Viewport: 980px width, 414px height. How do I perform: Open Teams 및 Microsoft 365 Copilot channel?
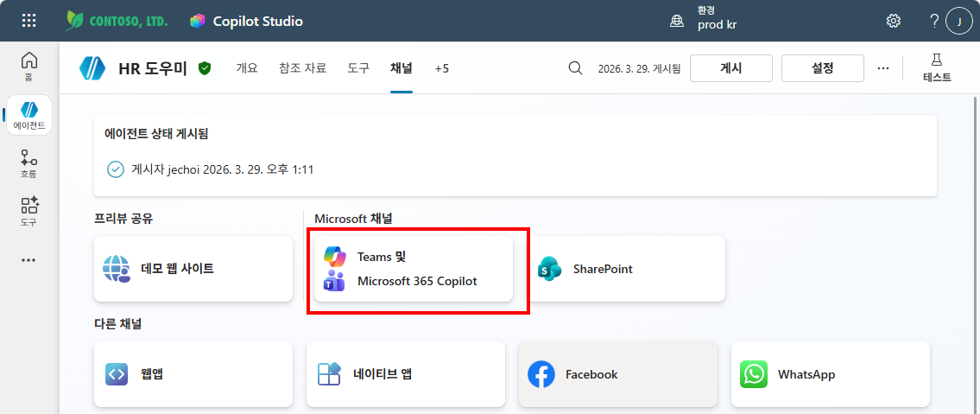413,269
